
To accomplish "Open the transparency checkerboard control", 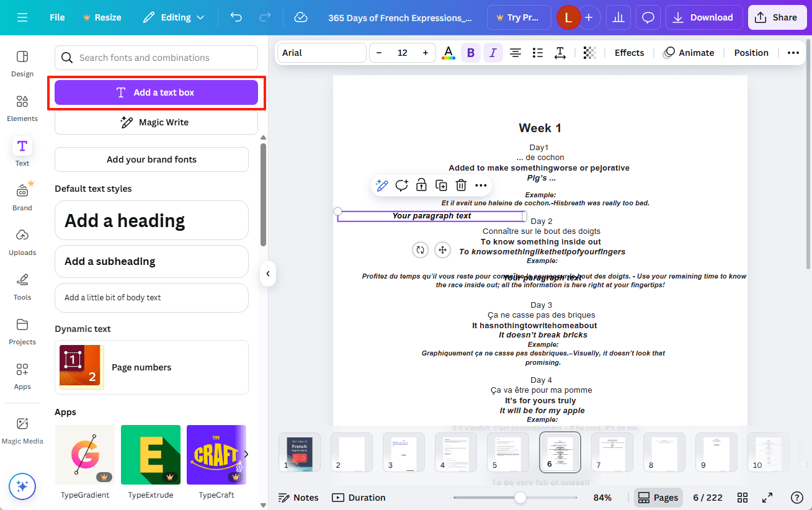I will click(x=590, y=53).
